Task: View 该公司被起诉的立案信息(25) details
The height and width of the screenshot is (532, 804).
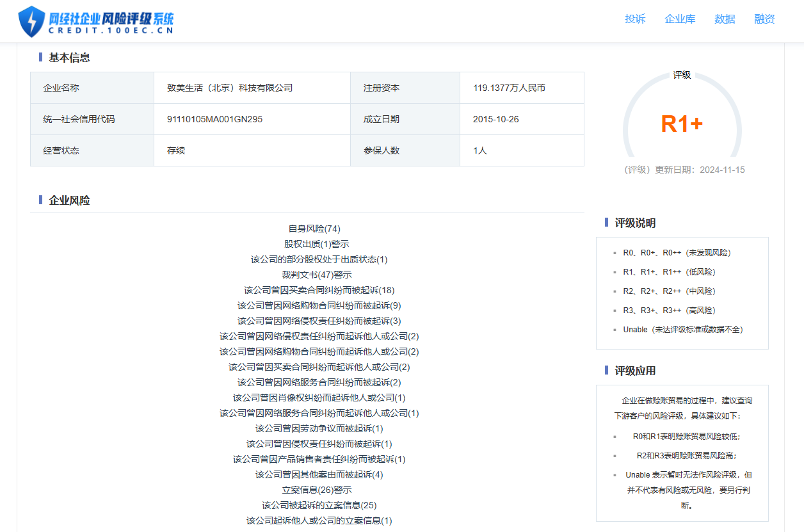Action: (x=319, y=505)
